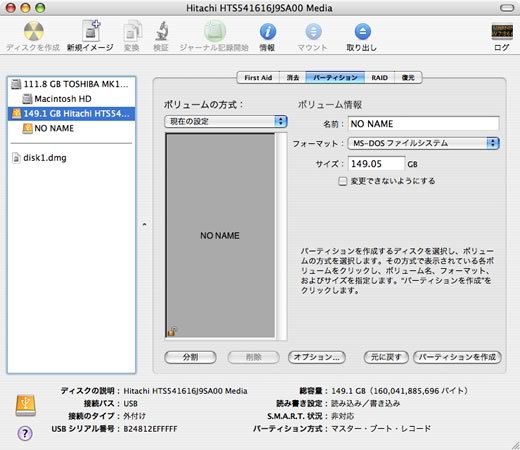520x450 pixels.
Task: Click the ジャーナル記録開始 journaling icon
Action: [x=215, y=31]
